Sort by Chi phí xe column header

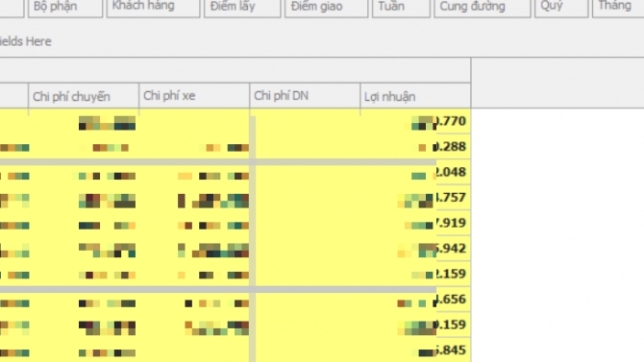coord(194,96)
